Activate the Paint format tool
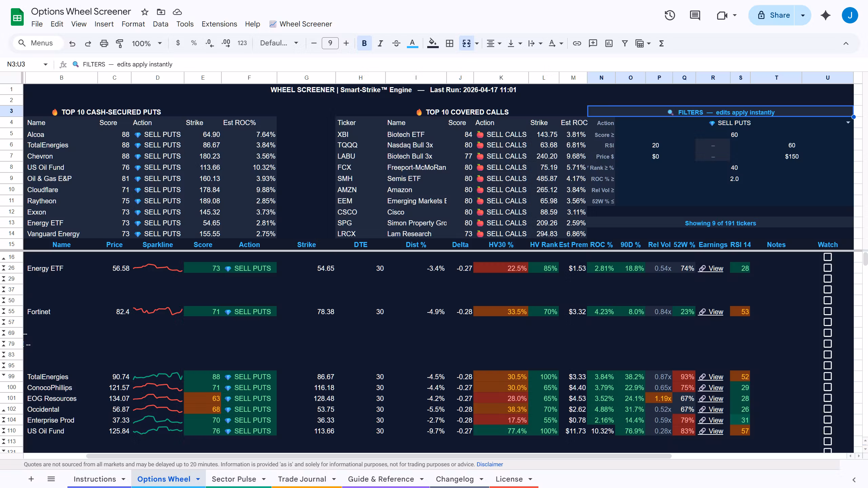 pos(119,43)
